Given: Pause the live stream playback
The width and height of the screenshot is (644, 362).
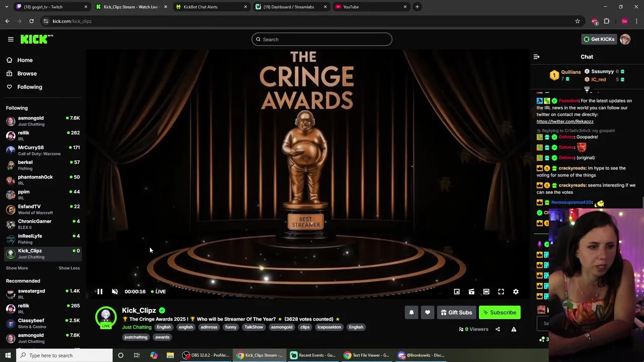Looking at the screenshot, I should pos(100,292).
